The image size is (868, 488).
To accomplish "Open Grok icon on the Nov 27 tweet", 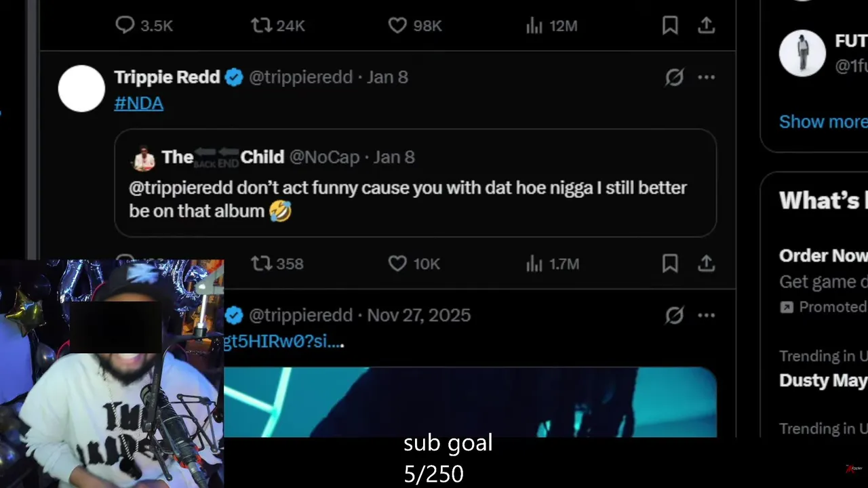I will [674, 315].
